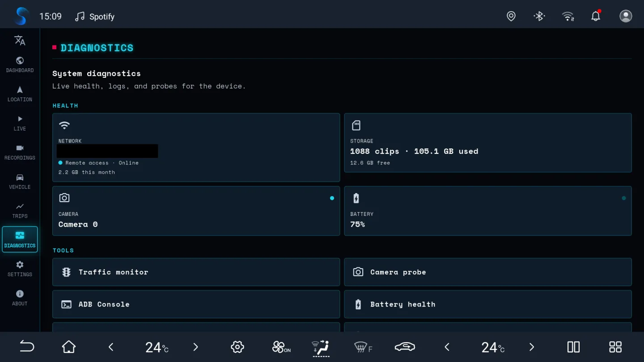Decrease right temperature with left chevron

click(x=447, y=347)
